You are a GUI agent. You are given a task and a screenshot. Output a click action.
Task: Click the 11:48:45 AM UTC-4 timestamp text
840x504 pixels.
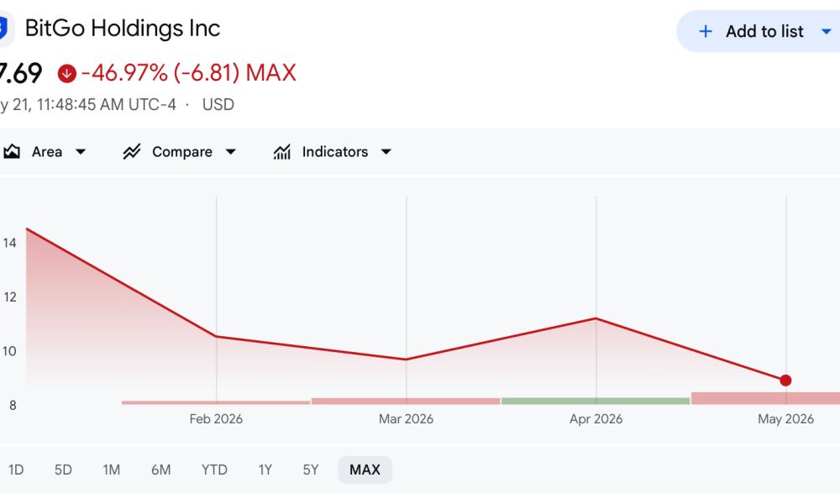(106, 104)
